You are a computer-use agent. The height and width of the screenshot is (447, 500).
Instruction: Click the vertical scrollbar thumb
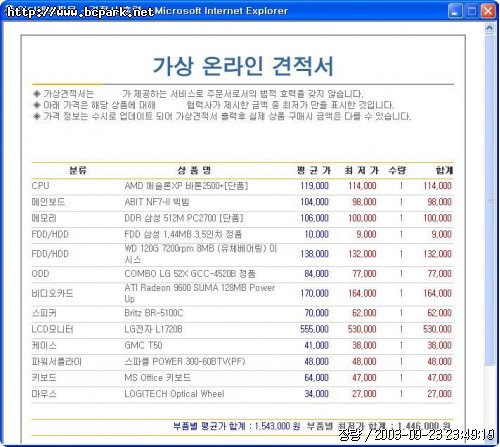489,199
